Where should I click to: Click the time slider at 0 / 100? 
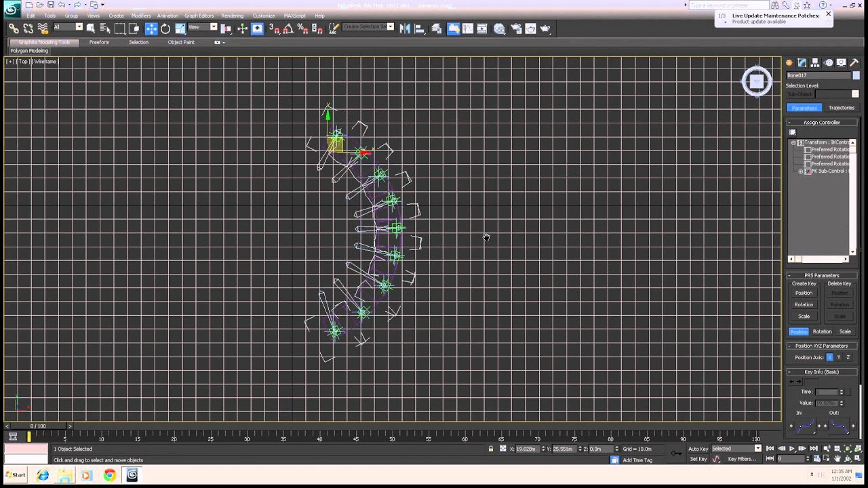coord(38,426)
